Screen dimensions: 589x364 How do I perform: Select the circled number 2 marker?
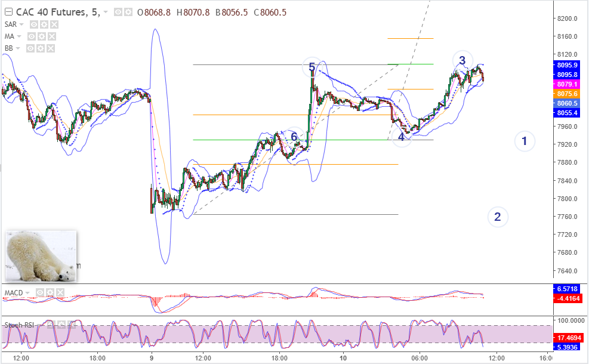(498, 217)
